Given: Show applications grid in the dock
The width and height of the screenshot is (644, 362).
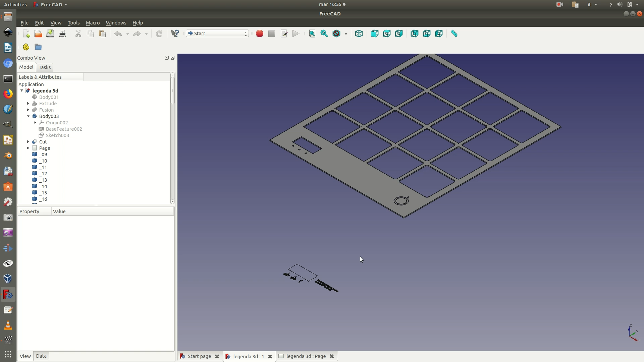Looking at the screenshot, I should pos(8,354).
